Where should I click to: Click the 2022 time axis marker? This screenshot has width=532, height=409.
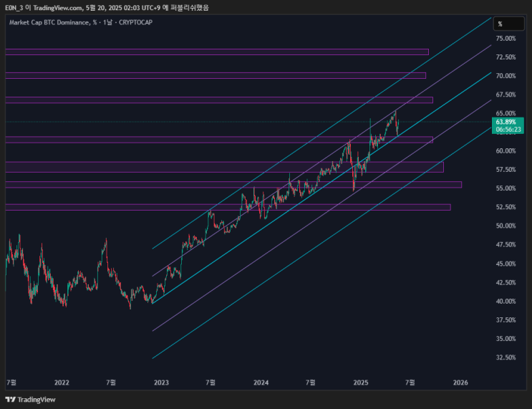pyautogui.click(x=62, y=382)
